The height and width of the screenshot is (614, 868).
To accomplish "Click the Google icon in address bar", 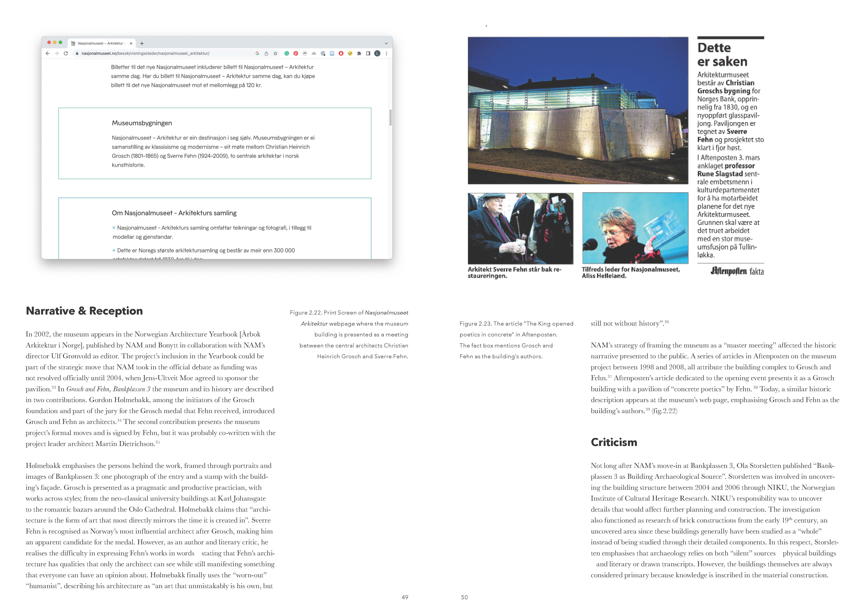I will tap(257, 53).
